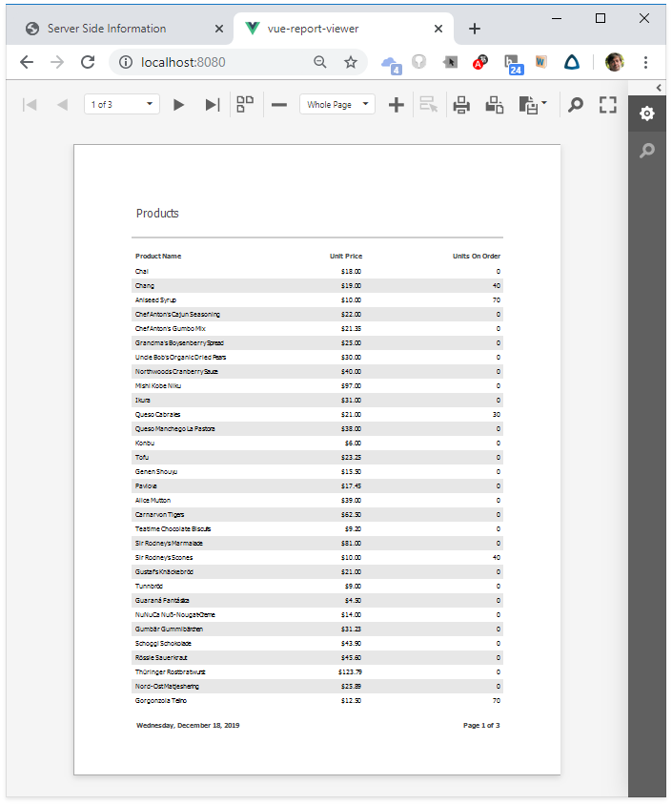Image resolution: width=672 pixels, height=805 pixels.
Task: Open the 'Whole Page' zoom dropdown
Action: tap(337, 104)
